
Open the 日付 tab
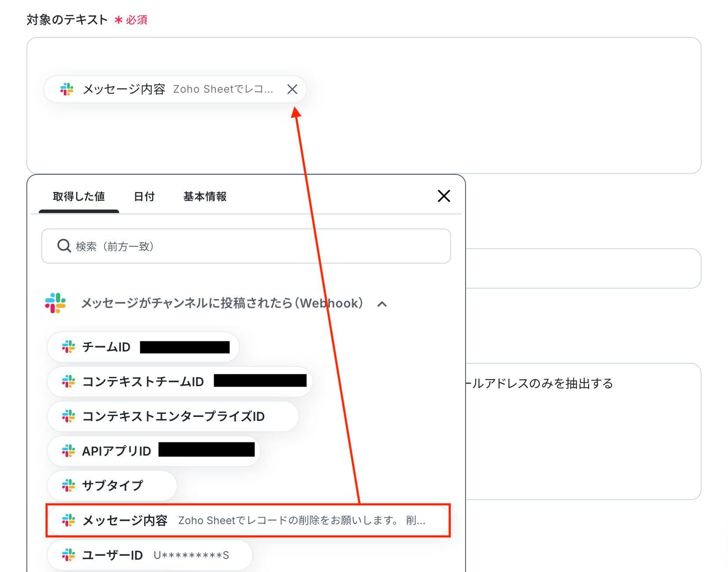click(x=144, y=196)
